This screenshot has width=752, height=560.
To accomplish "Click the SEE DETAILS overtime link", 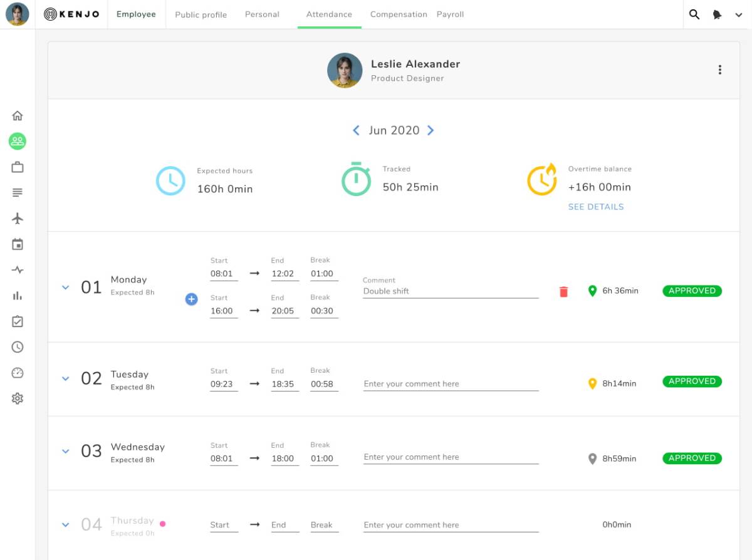I will [x=596, y=207].
